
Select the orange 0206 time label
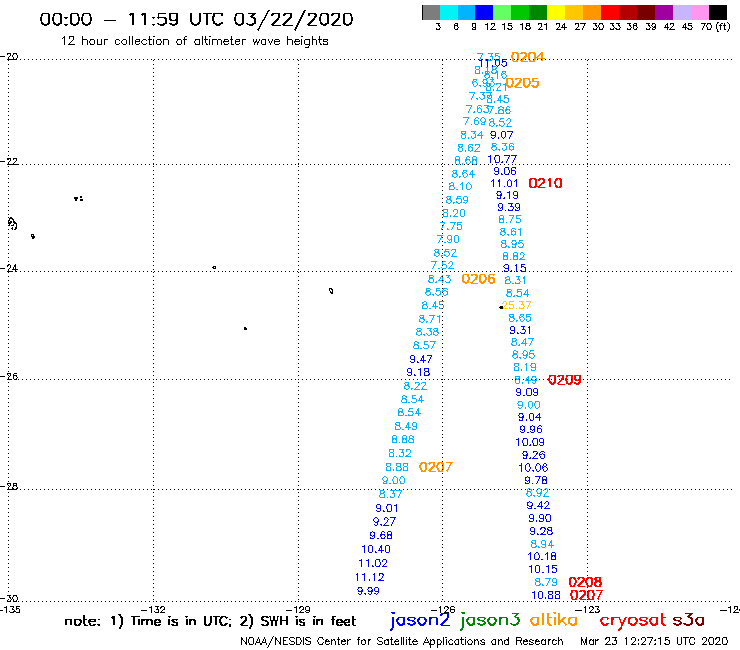tap(478, 279)
